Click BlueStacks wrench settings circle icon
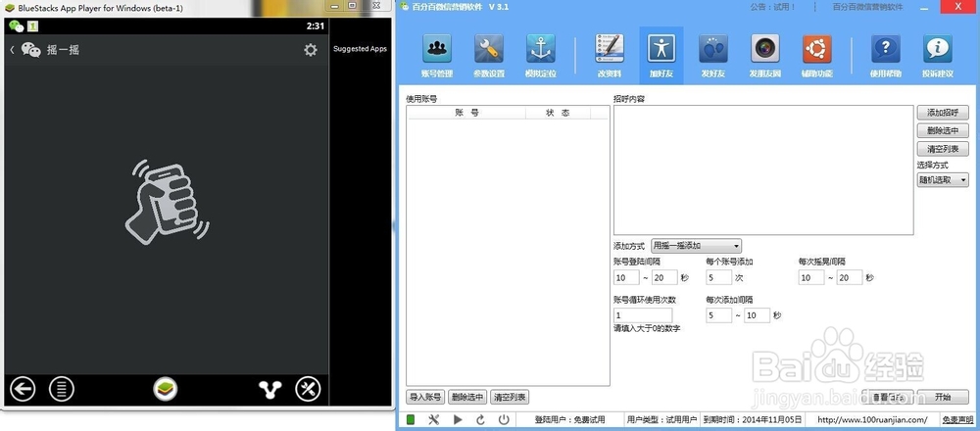The height and width of the screenshot is (431, 980). 308,389
